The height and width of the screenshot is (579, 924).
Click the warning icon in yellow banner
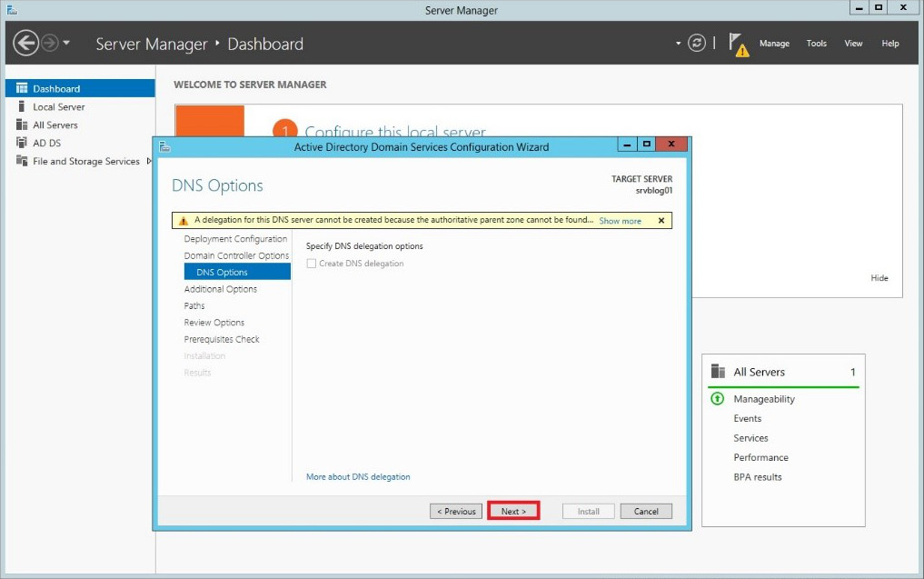(x=184, y=221)
